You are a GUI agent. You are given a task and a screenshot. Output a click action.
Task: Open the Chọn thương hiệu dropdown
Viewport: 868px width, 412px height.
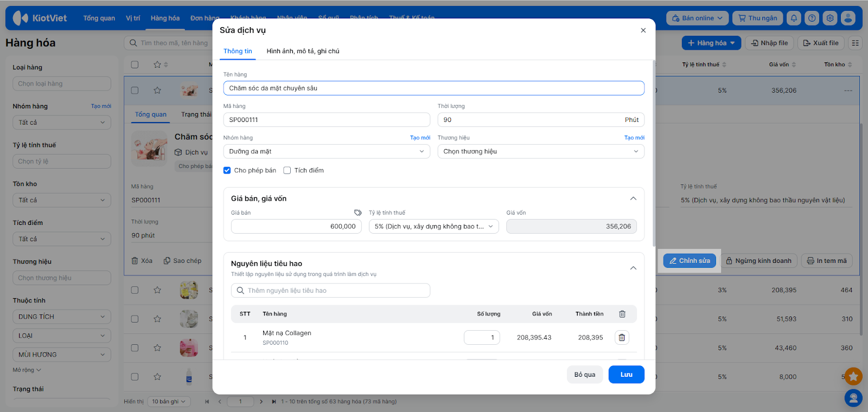click(540, 151)
